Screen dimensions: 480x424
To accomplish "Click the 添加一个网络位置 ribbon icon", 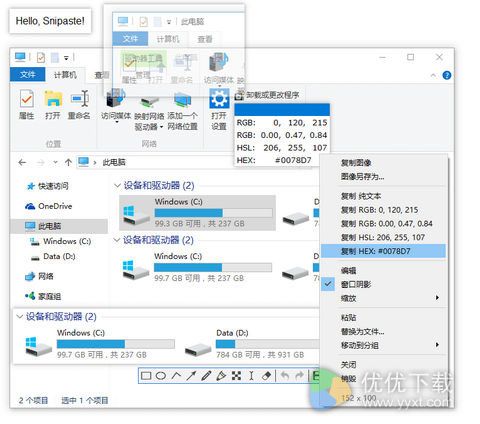I will (182, 99).
